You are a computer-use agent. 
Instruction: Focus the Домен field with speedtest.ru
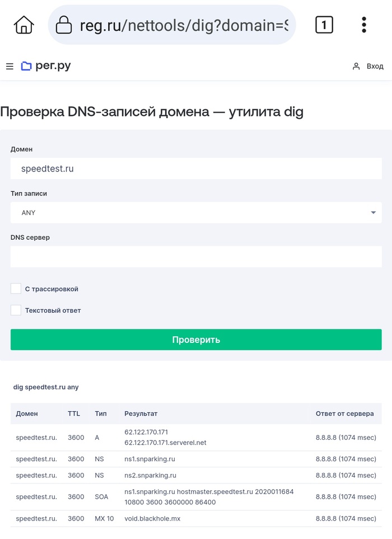point(196,168)
